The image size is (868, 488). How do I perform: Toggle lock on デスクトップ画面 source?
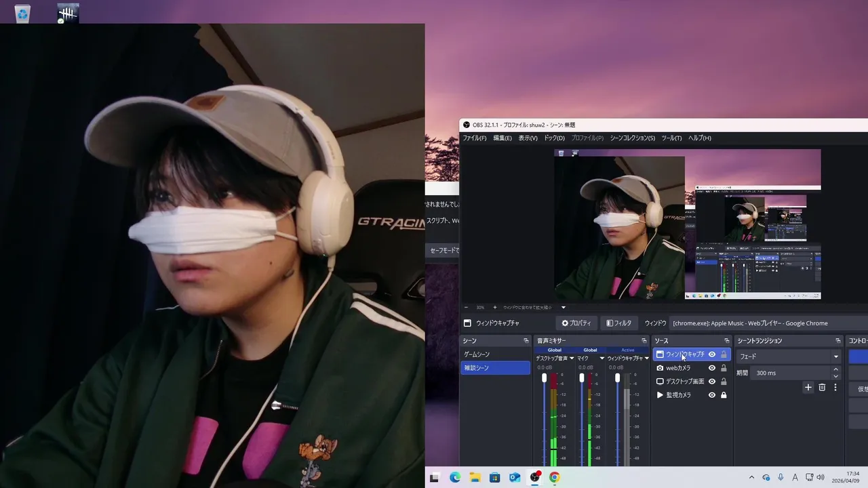(724, 382)
